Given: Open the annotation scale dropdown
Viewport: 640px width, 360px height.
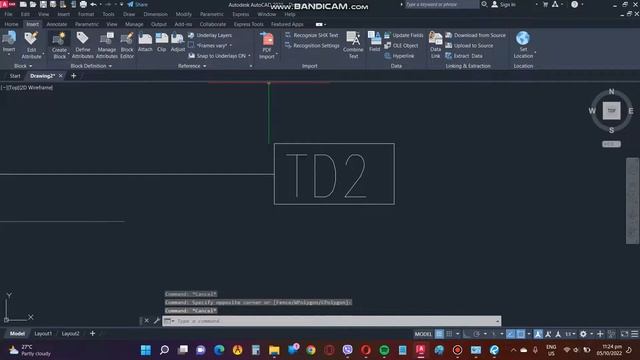Looking at the screenshot, I should point(570,334).
